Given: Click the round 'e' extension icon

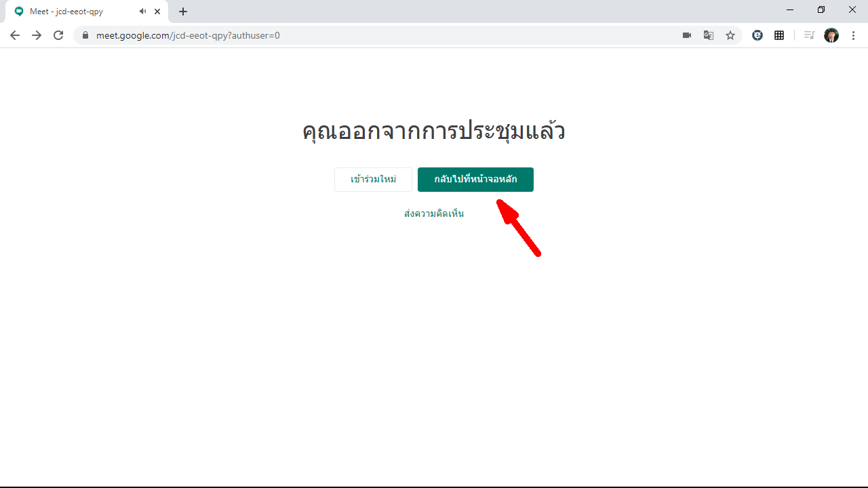Looking at the screenshot, I should pyautogui.click(x=757, y=35).
